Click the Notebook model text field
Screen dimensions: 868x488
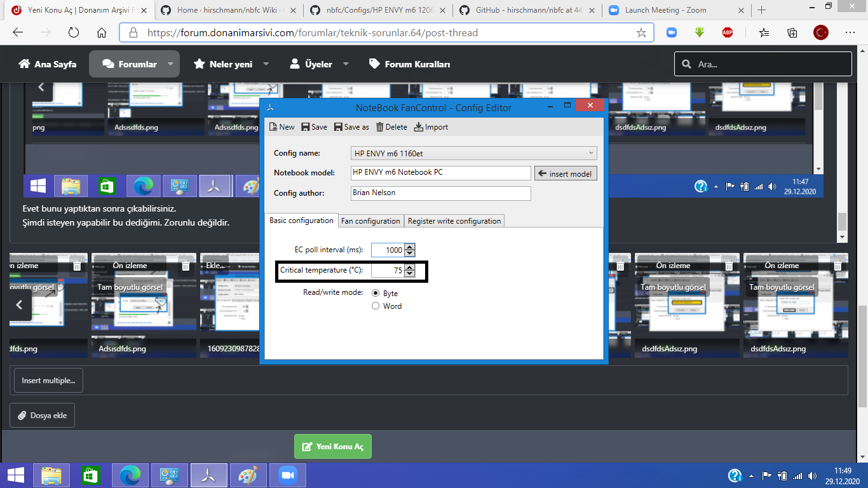(x=440, y=173)
